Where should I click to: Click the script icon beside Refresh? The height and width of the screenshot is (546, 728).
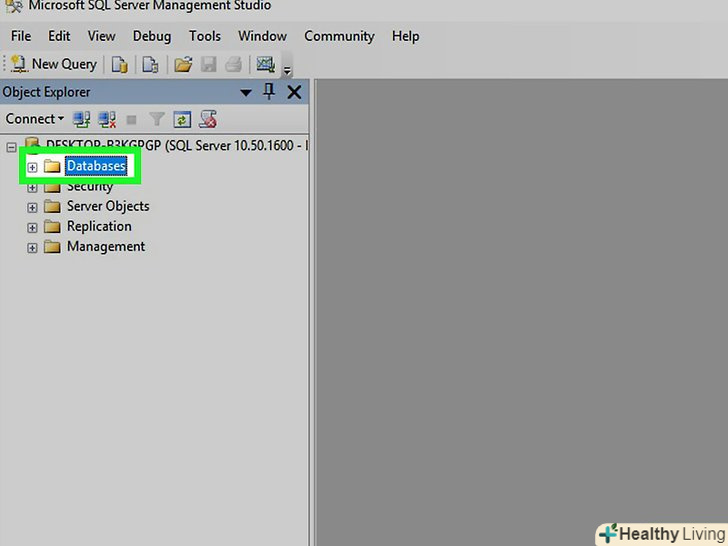[208, 119]
